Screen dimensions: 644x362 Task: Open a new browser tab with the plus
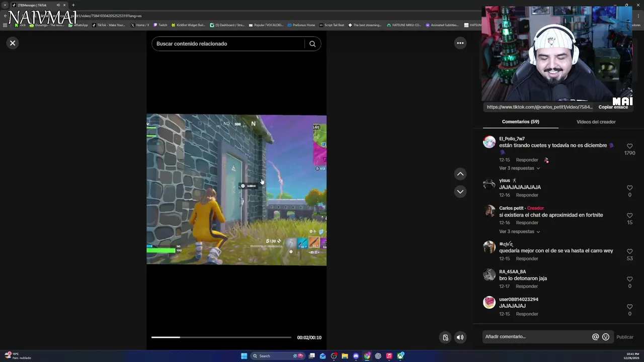pos(73,5)
